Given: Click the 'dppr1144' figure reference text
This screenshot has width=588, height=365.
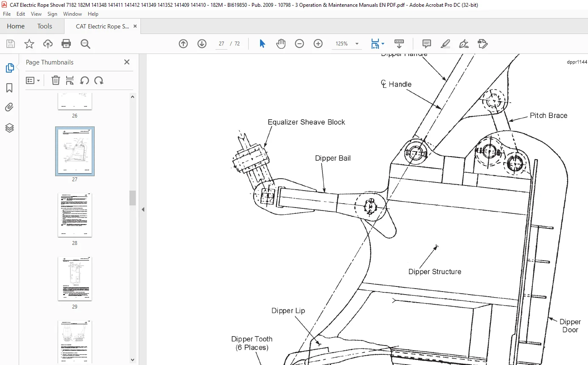Looking at the screenshot, I should tap(577, 62).
